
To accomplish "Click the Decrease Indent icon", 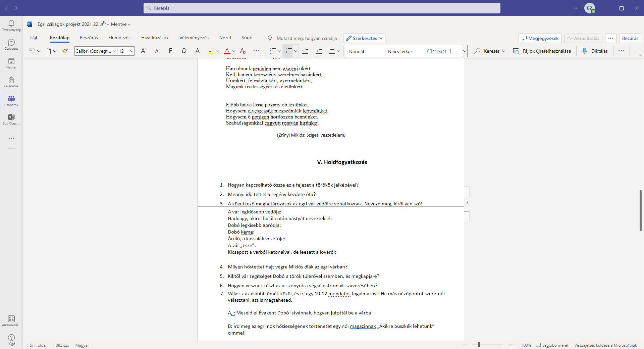I will coord(305,51).
